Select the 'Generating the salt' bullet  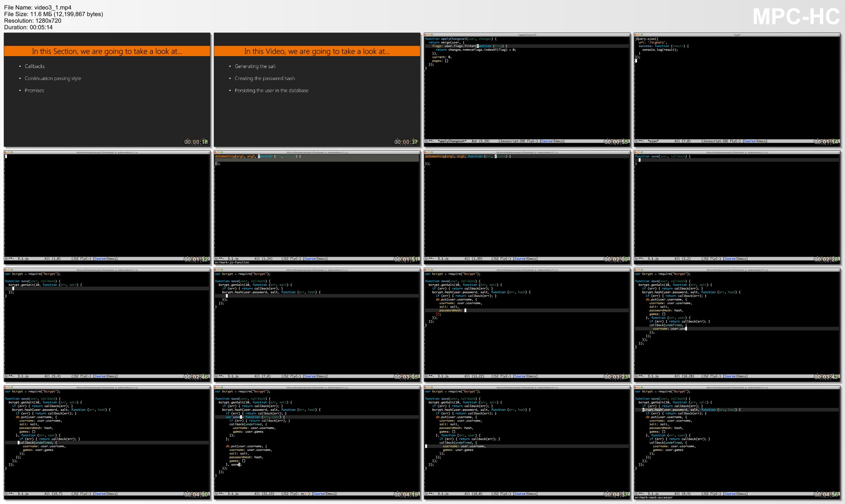pyautogui.click(x=255, y=66)
